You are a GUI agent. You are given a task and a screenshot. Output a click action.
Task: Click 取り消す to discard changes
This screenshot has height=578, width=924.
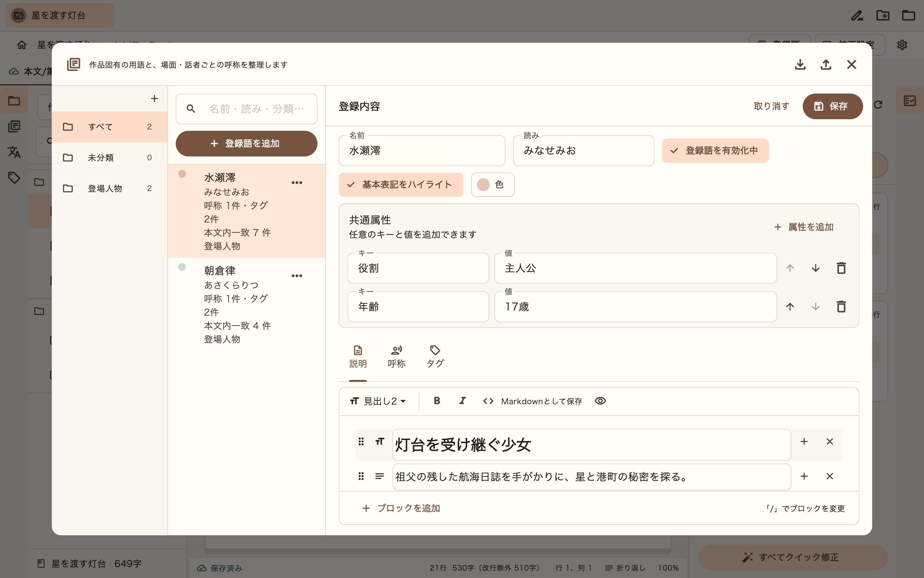[771, 106]
